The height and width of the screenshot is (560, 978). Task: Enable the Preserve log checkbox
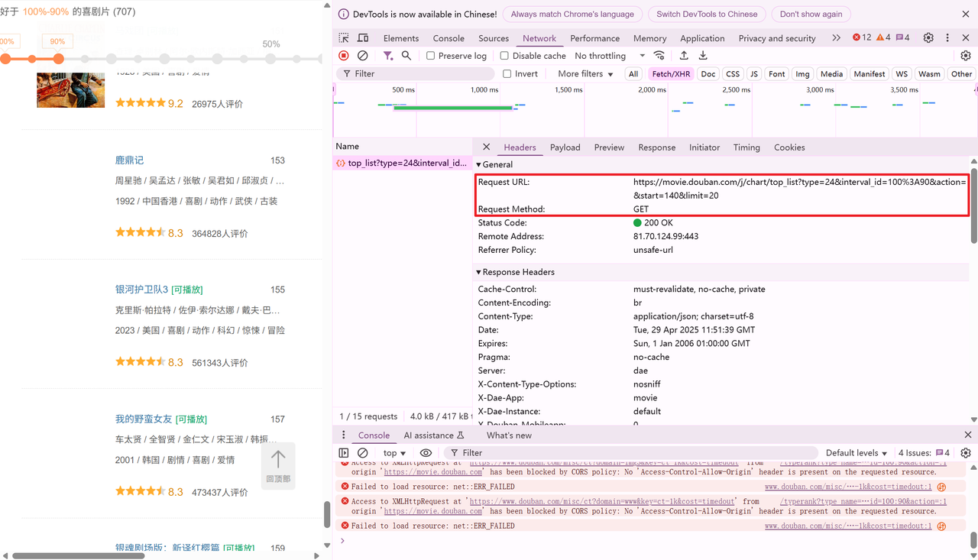431,56
